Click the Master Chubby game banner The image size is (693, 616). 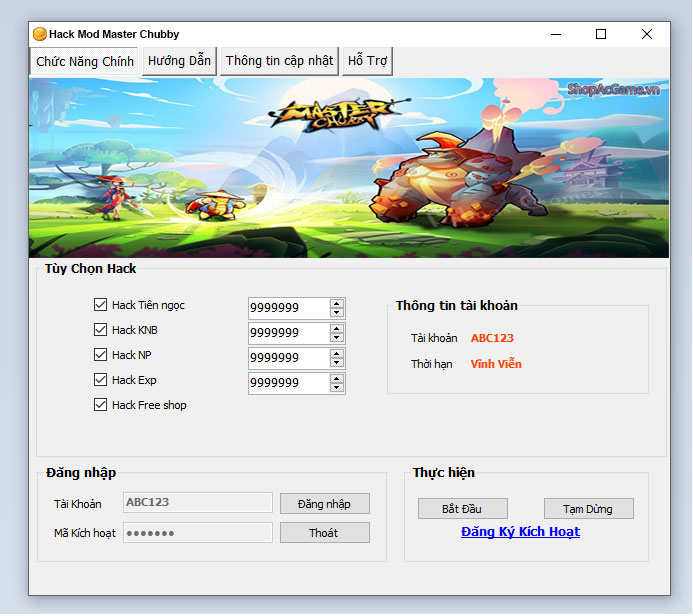point(349,168)
